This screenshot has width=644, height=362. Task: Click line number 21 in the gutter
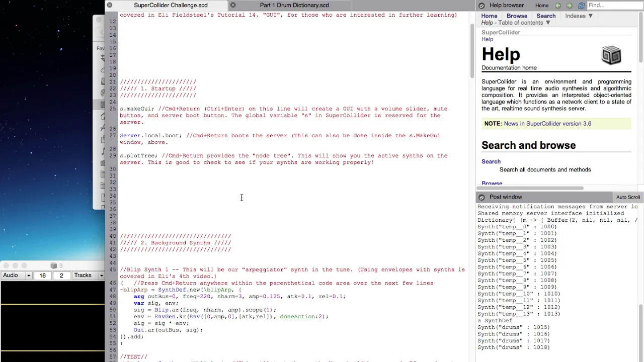pyautogui.click(x=113, y=82)
